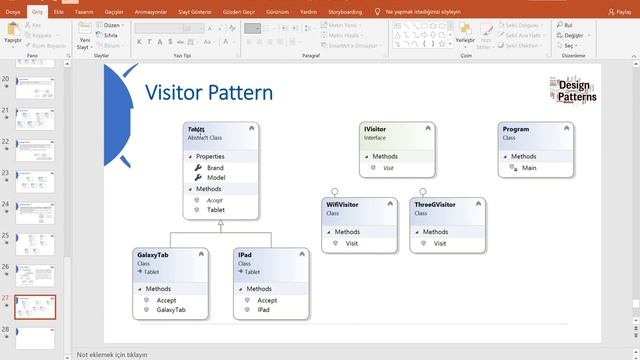Open the font name combo box
This screenshot has width=640, height=360.
click(x=158, y=28)
